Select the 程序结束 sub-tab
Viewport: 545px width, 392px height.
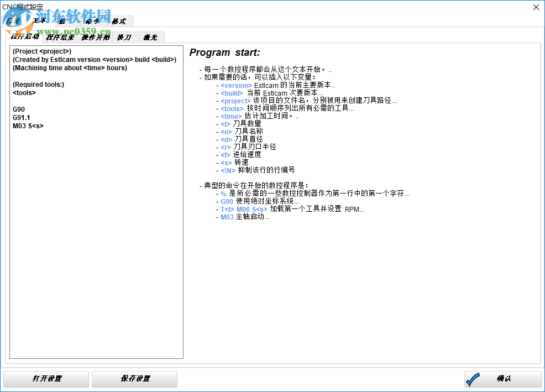60,37
